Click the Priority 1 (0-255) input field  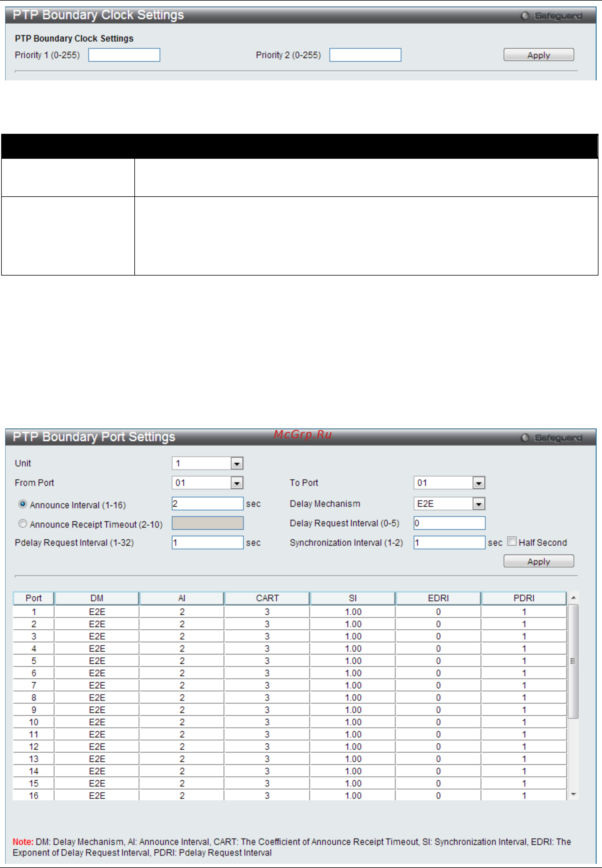124,55
